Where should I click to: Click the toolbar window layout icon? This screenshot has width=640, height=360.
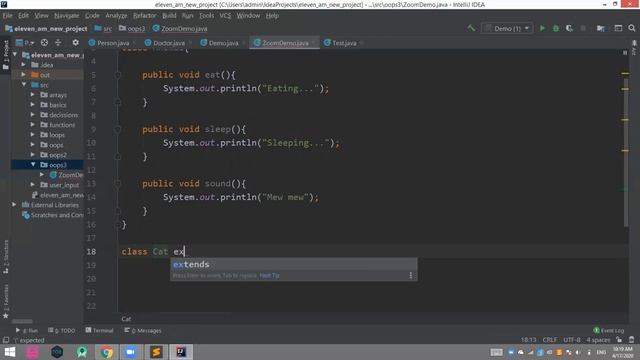click(x=618, y=28)
